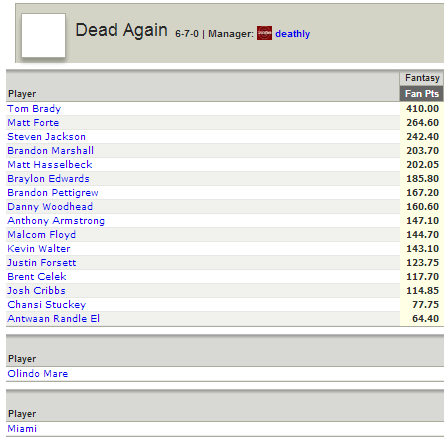Viewport: 444px width, 437px height.
Task: Click the Kevin Walter player name
Action: point(39,249)
